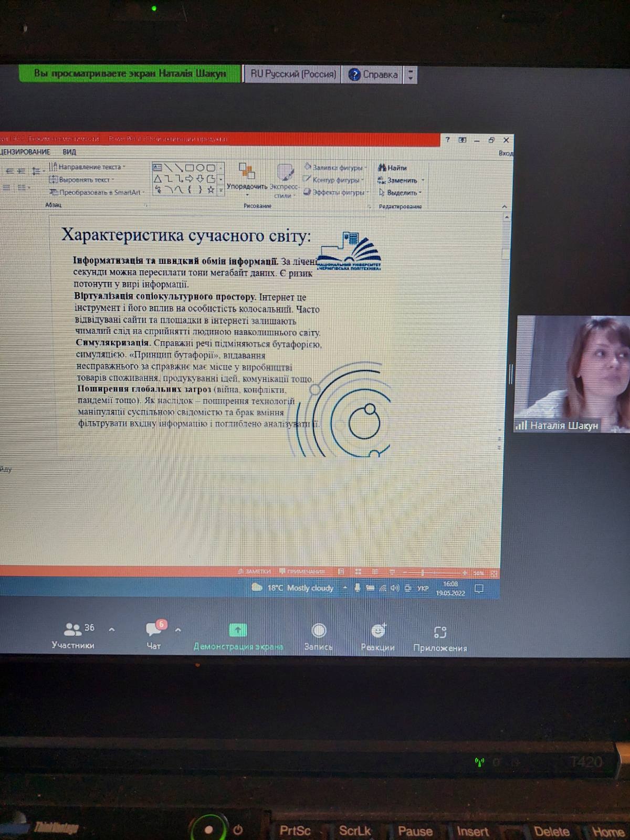This screenshot has height=840, width=630.
Task: Click the PowerPoint help question mark icon
Action: pyautogui.click(x=447, y=140)
